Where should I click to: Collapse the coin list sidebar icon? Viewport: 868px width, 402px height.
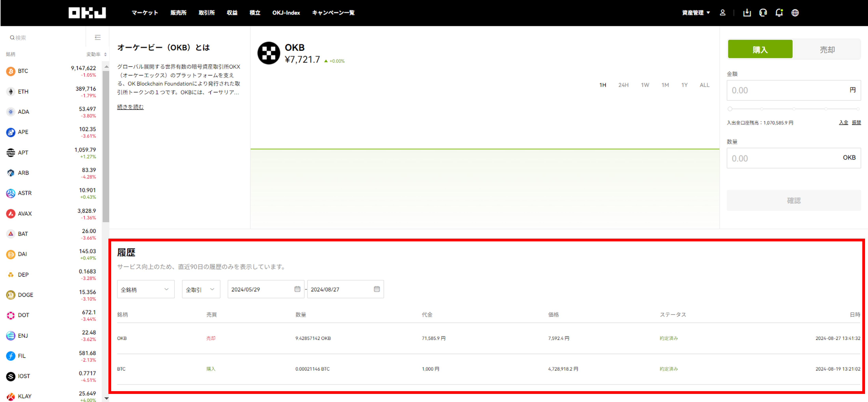(x=98, y=37)
